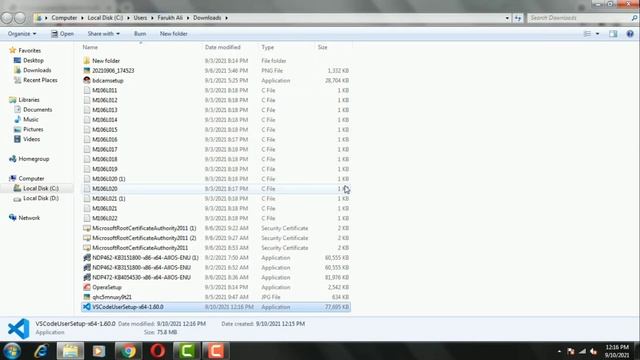This screenshot has width=640, height=360.
Task: Click the Burn toolbar button
Action: [x=140, y=34]
